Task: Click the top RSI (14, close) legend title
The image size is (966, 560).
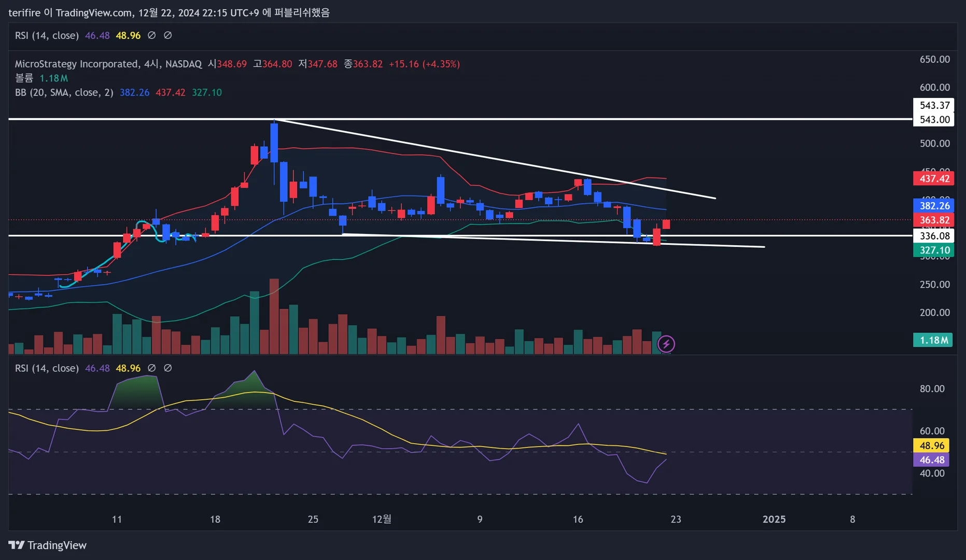Action: point(47,35)
